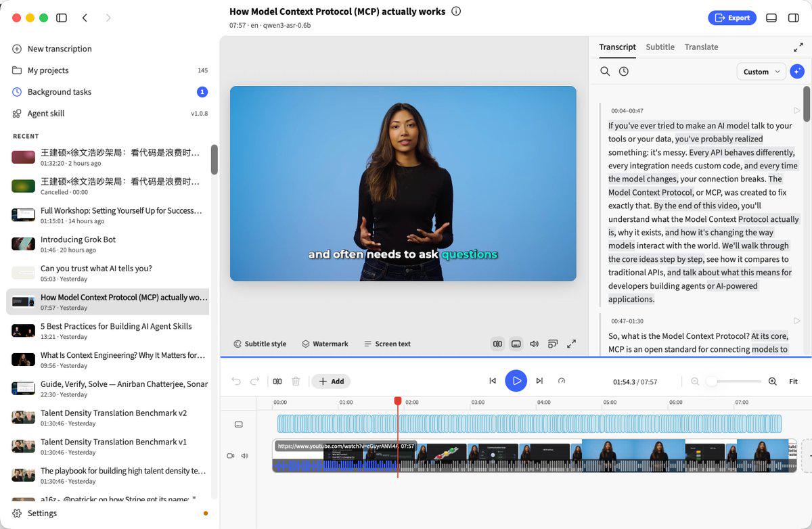Mute the video track audio
This screenshot has height=529, width=812.
[244, 456]
